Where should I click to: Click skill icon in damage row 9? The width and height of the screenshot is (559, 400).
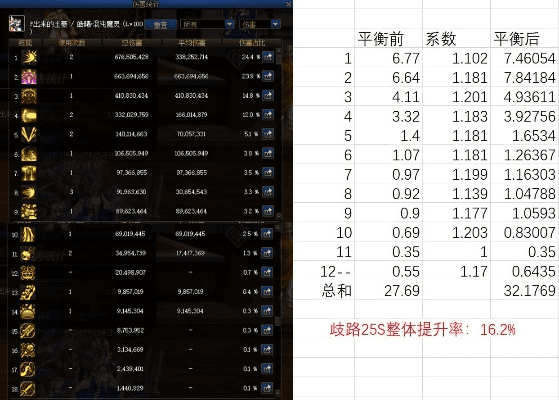pyautogui.click(x=29, y=212)
